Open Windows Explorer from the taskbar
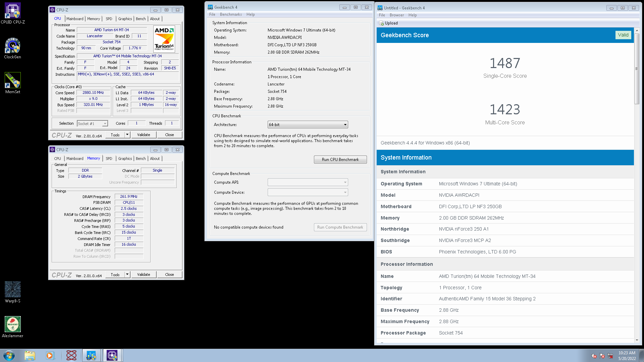Screen dimensions: 644x362 click(30, 355)
